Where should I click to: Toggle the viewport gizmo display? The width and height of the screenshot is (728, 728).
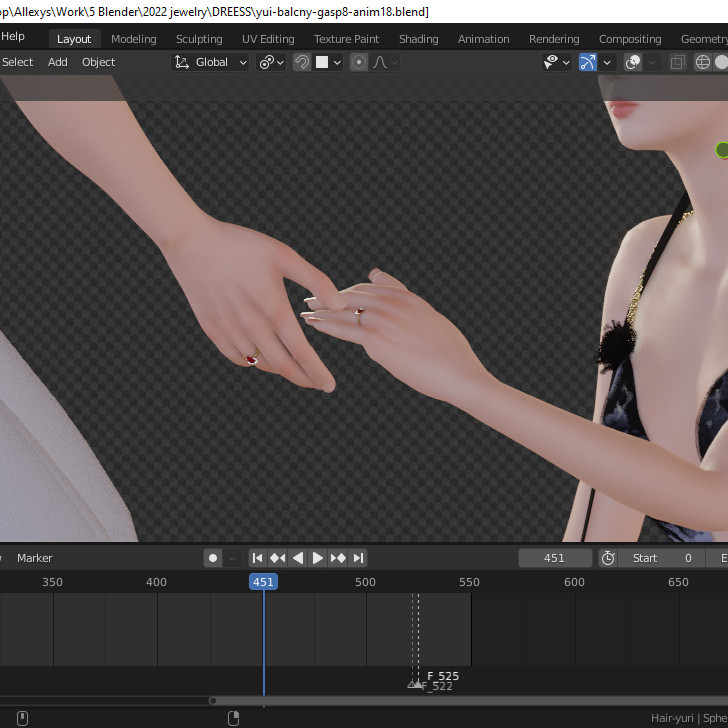(x=588, y=62)
